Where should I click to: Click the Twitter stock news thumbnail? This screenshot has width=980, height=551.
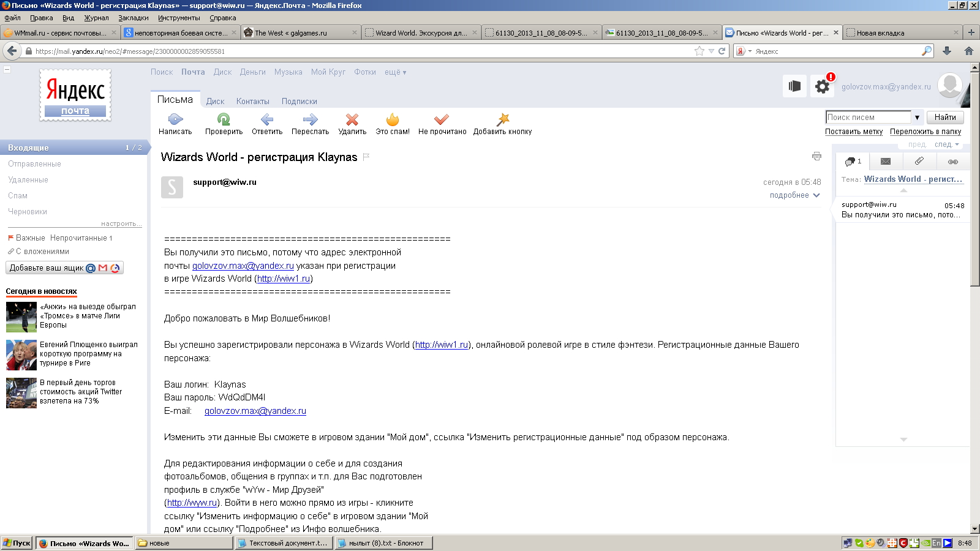point(21,393)
